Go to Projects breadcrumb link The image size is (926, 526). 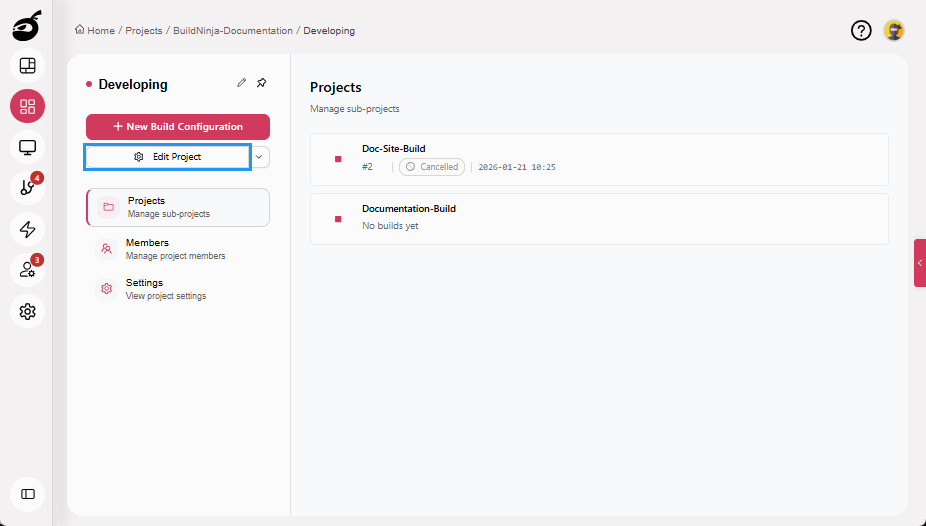144,31
